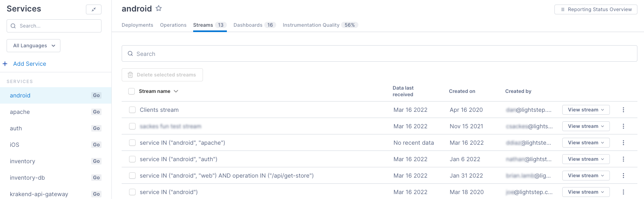Image resolution: width=644 pixels, height=199 pixels.
Task: Open the Dashboards tab
Action: point(248,25)
